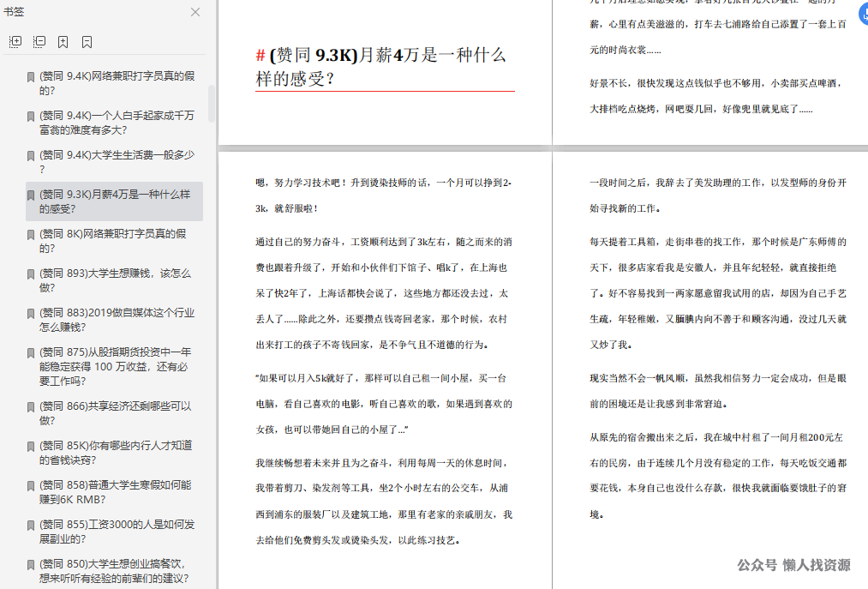Click bookmark flag icon beside 共享经济还剩哪些可以做
868x589 pixels.
click(31, 407)
